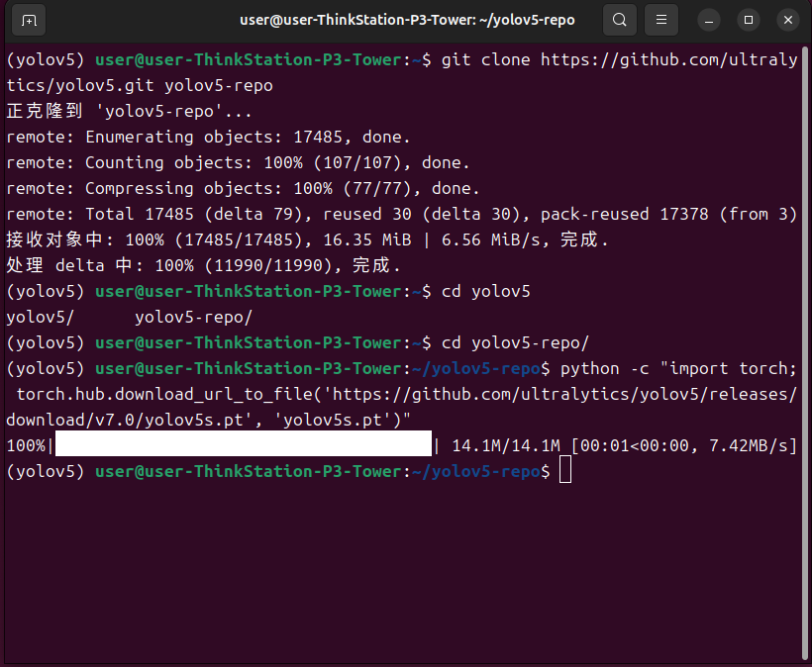Click the '100%' label before the progress bar

pos(26,445)
